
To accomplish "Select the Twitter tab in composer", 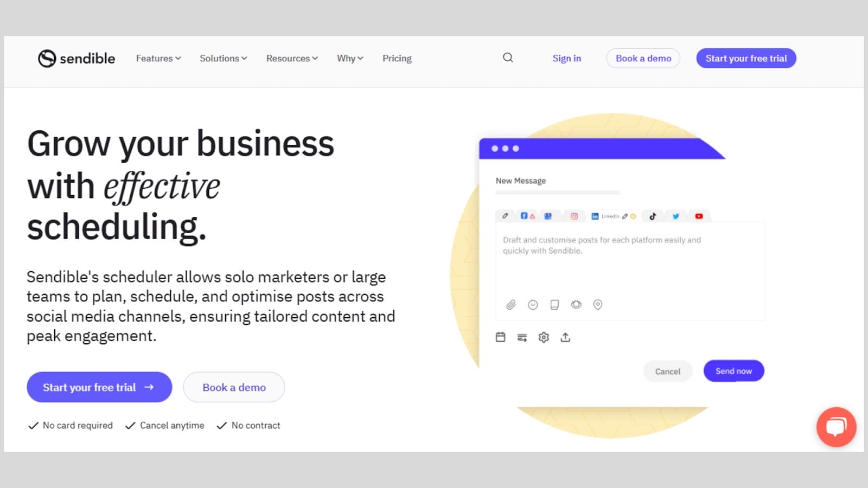I will 676,216.
